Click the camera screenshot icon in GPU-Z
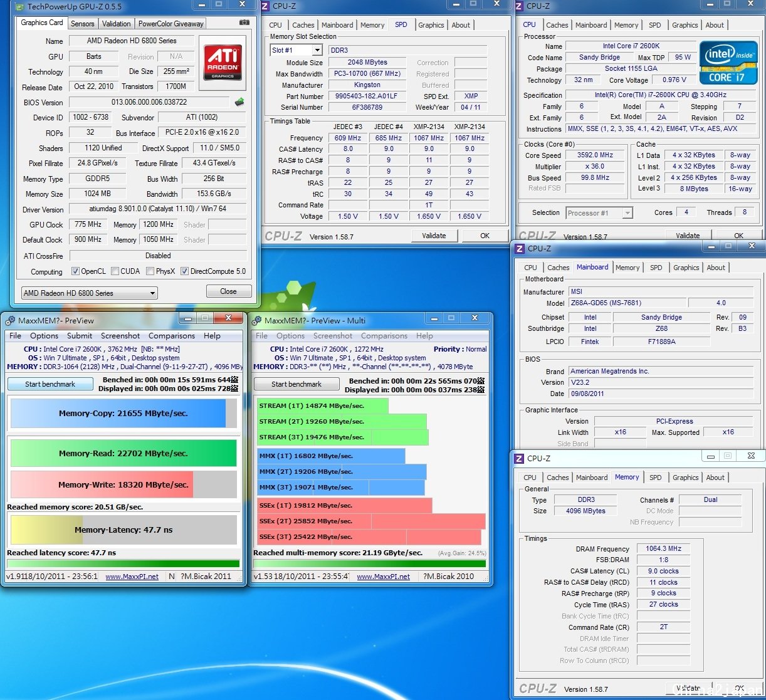Viewport: 766px width, 700px height. tap(244, 23)
